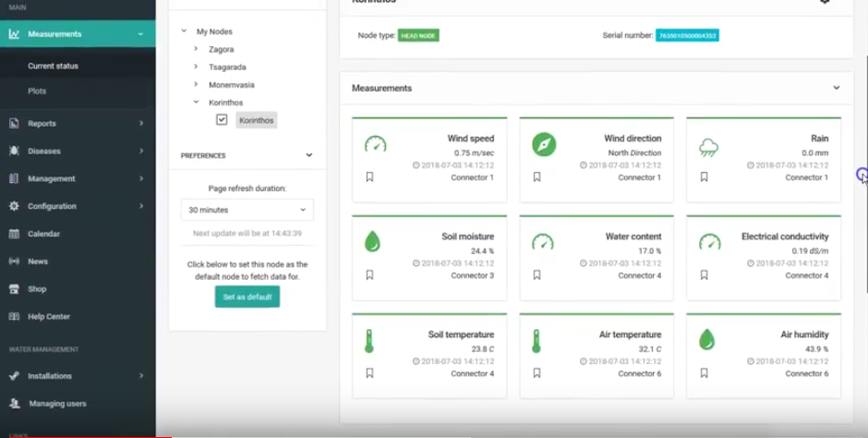Screen dimensions: 868x438
Task: Open the Reports menu
Action: pos(42,123)
